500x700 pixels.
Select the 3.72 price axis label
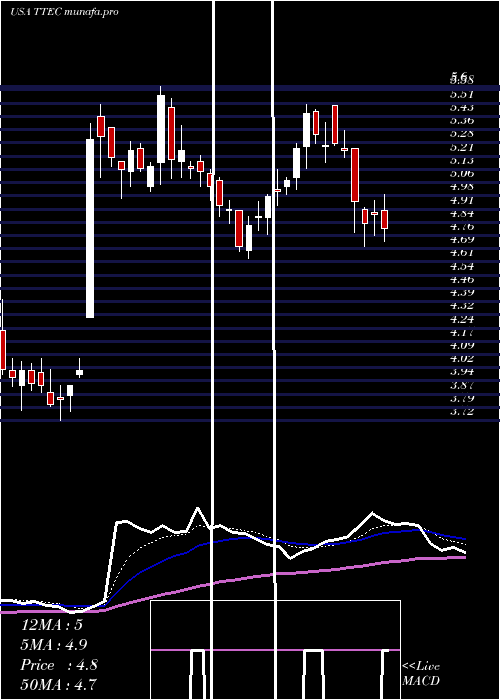click(x=461, y=411)
